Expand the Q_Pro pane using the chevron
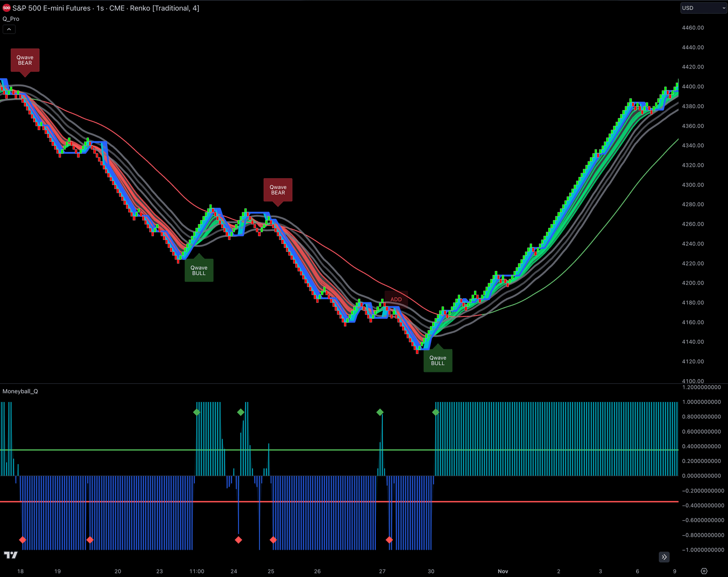728x577 pixels. pos(9,29)
